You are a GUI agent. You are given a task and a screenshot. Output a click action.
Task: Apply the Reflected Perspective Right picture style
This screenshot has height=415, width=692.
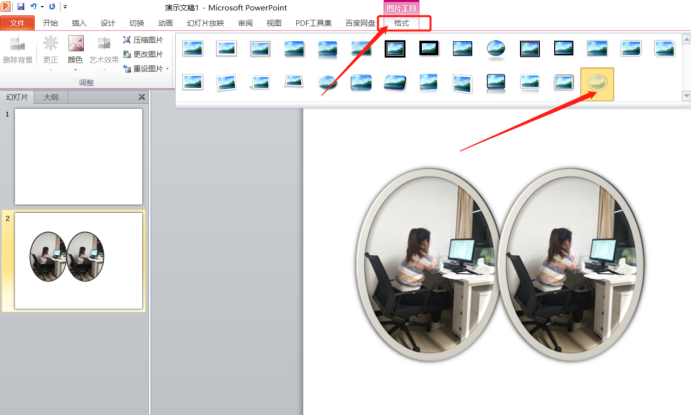429,83
